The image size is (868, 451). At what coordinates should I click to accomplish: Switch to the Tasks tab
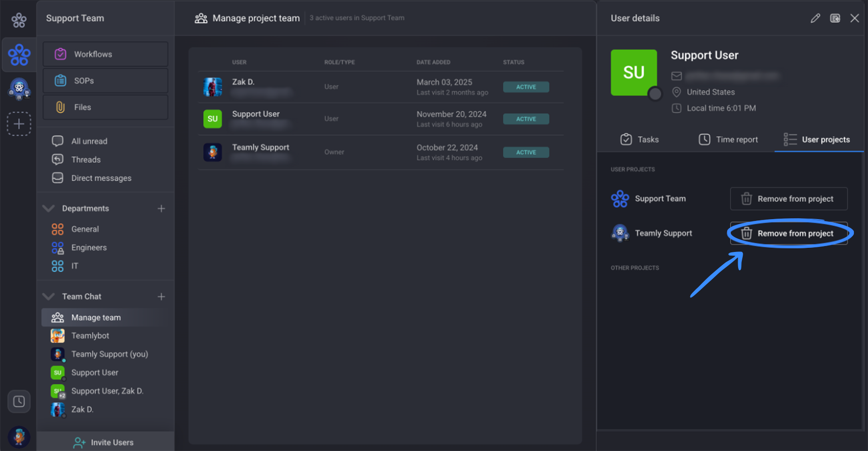[x=640, y=139]
